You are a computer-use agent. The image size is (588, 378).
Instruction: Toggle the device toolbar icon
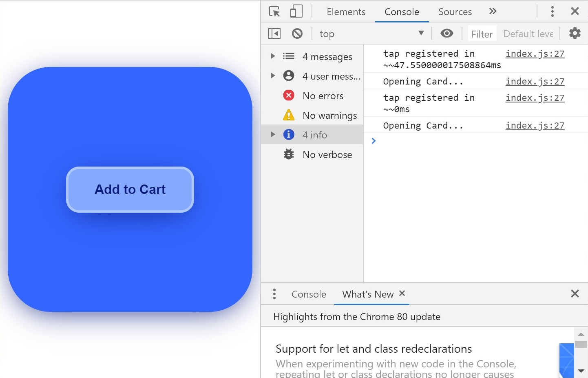click(x=296, y=11)
